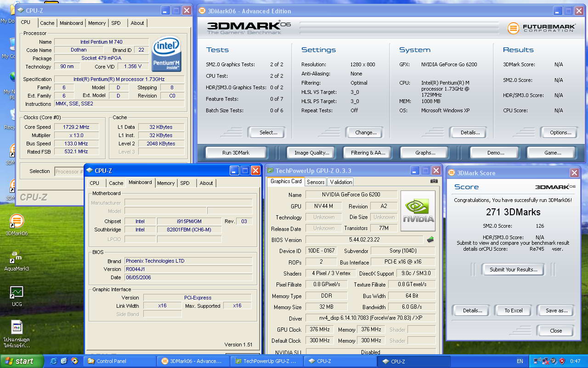
Task: Click the Run 3DMark button
Action: (236, 153)
